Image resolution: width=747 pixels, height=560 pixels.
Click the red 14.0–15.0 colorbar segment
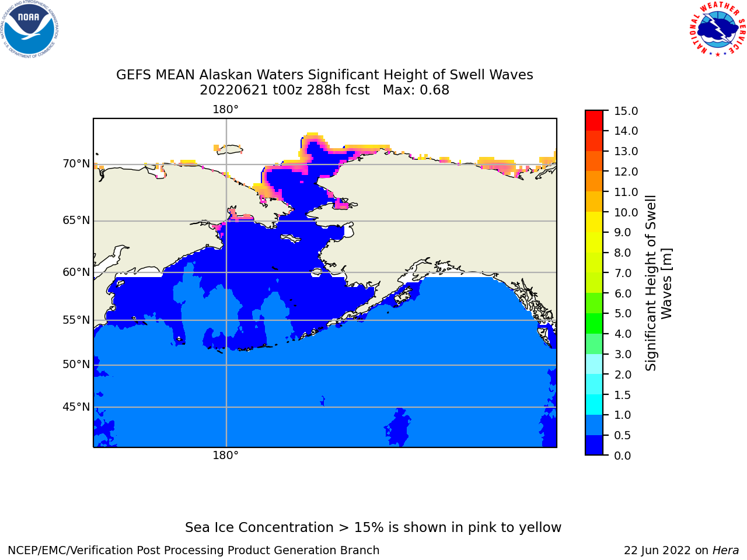594,120
